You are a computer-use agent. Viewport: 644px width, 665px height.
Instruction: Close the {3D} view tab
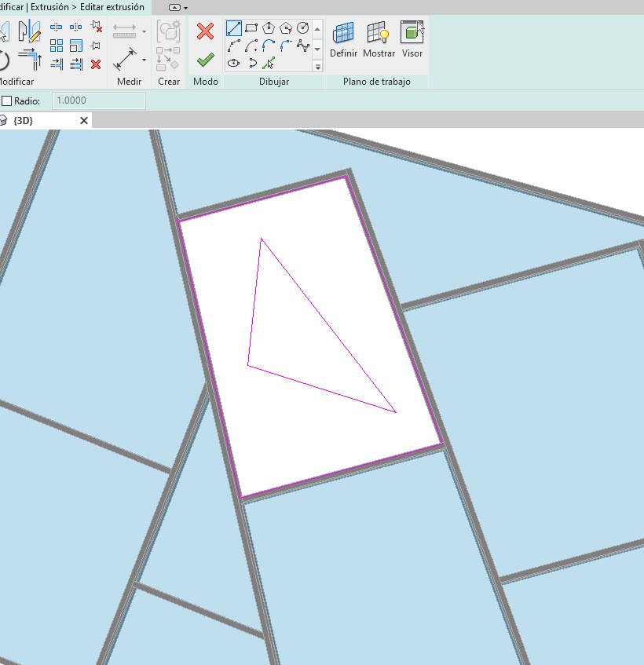84,121
